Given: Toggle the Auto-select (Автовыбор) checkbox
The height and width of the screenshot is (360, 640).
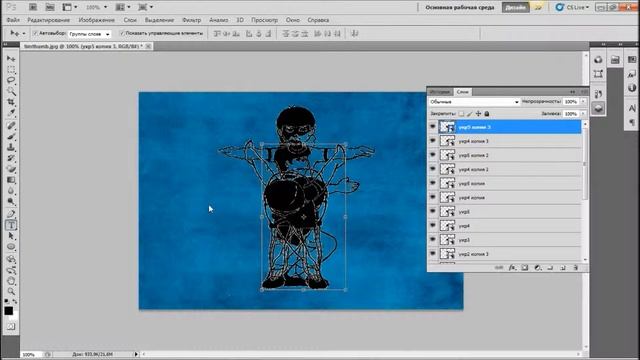Looking at the screenshot, I should [36, 33].
